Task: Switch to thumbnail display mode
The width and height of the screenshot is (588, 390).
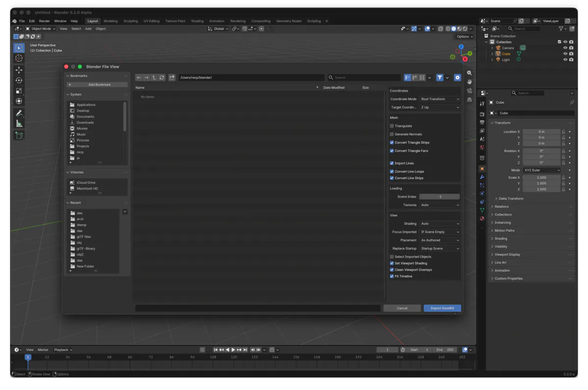Action: point(422,77)
